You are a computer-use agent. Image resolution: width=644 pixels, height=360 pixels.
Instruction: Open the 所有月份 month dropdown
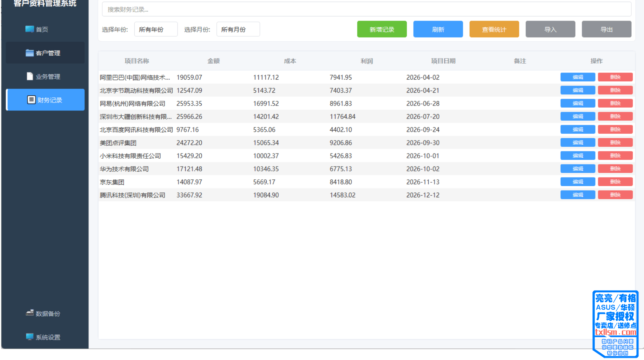238,29
